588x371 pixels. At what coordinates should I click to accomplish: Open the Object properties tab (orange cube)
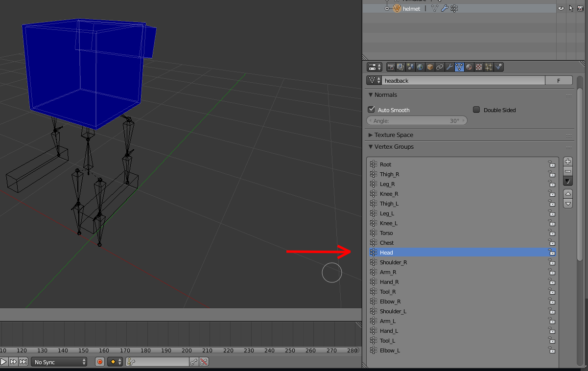pyautogui.click(x=430, y=67)
